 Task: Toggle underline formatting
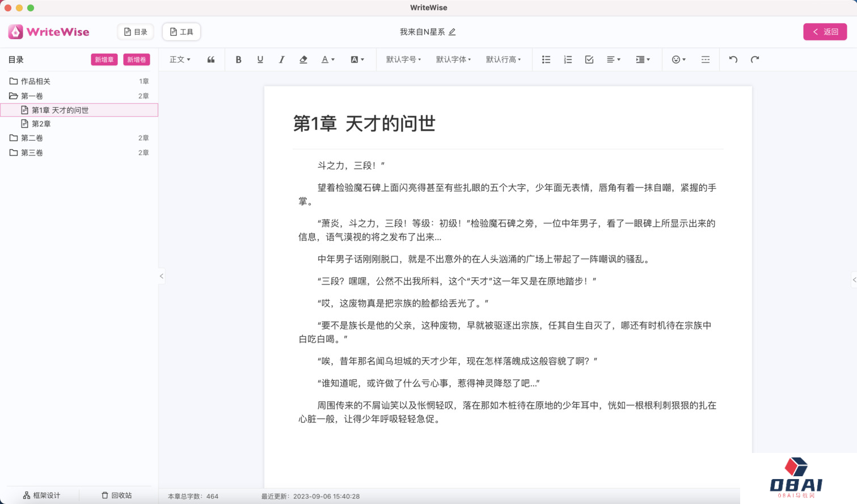click(260, 60)
